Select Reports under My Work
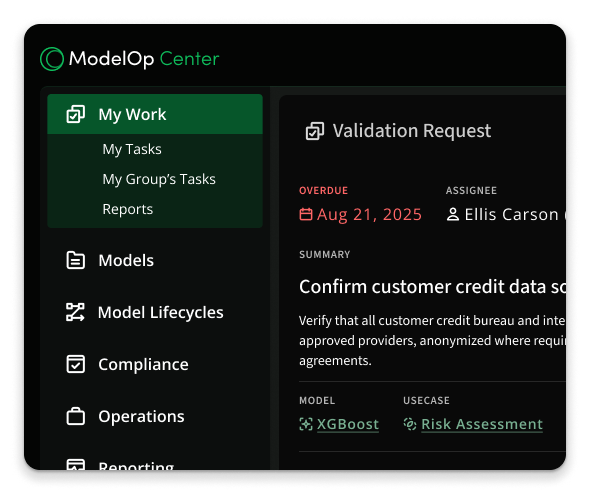Image resolution: width=590 pixels, height=494 pixels. pos(128,209)
